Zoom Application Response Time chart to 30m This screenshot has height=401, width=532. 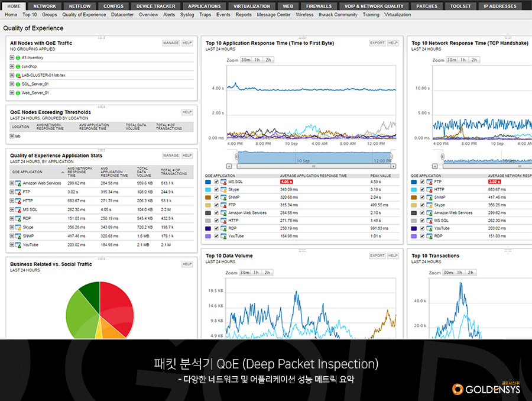246,60
